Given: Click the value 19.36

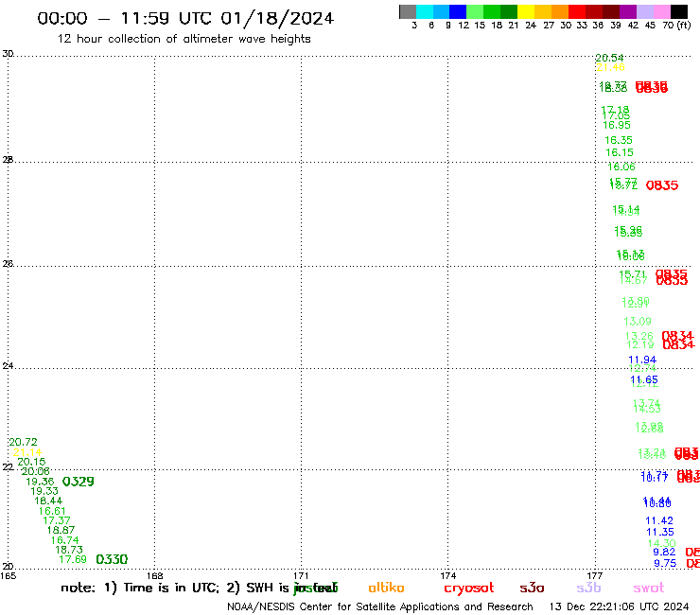Looking at the screenshot, I should coord(40,482).
